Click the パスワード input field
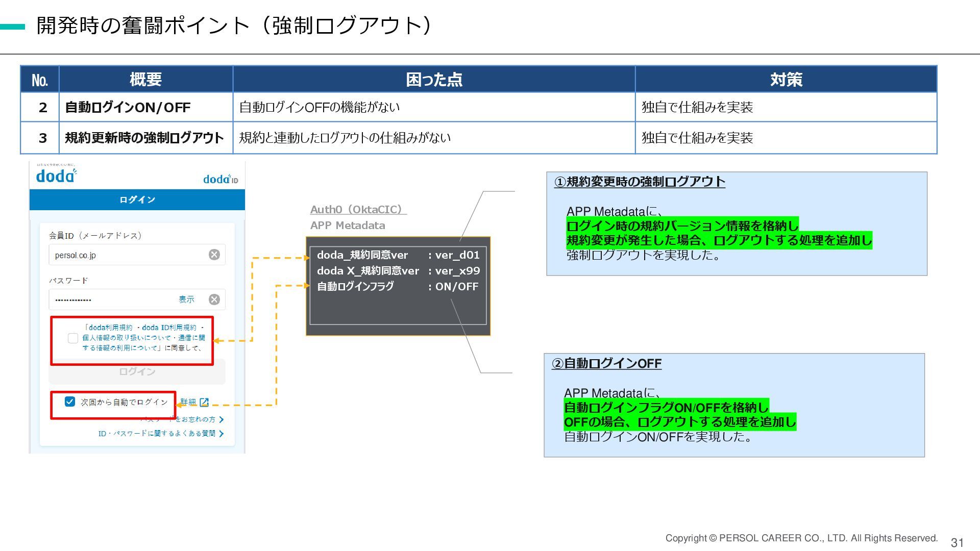980x551 pixels. (137, 299)
